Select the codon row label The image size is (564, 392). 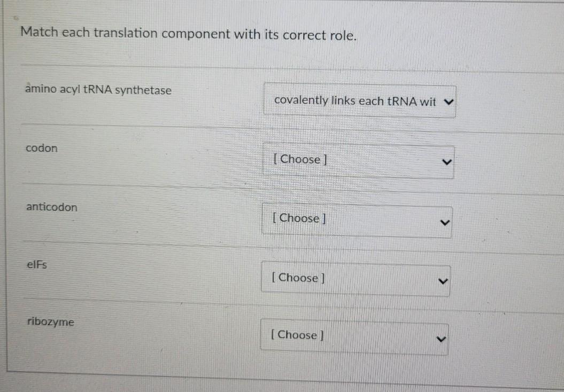pos(41,148)
